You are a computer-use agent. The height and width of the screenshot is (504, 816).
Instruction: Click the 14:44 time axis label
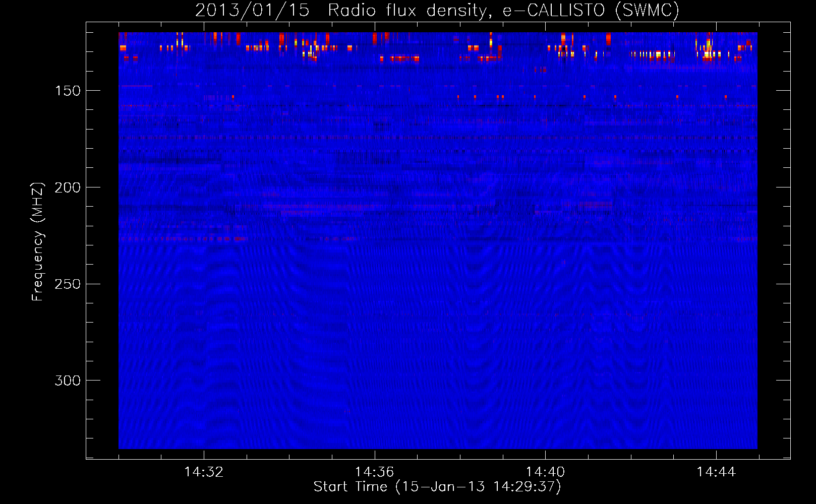click(716, 472)
